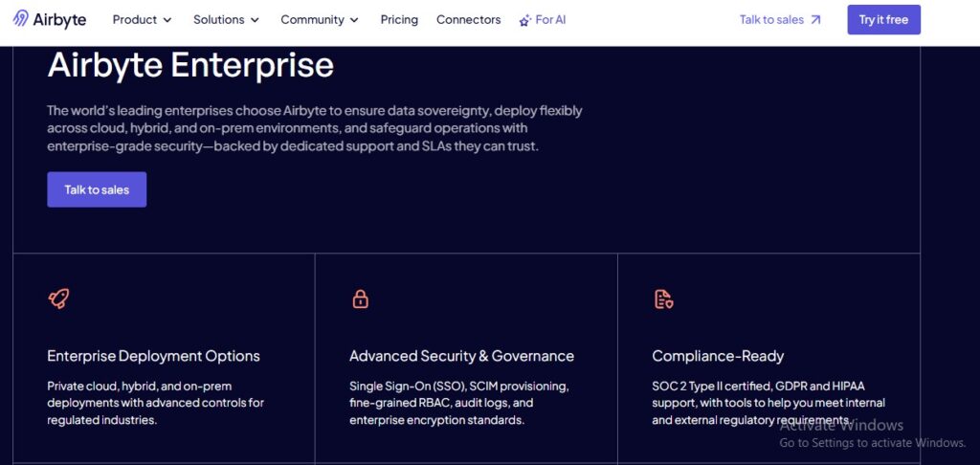980x465 pixels.
Task: Open the Pricing page from the navbar
Action: pyautogui.click(x=399, y=19)
